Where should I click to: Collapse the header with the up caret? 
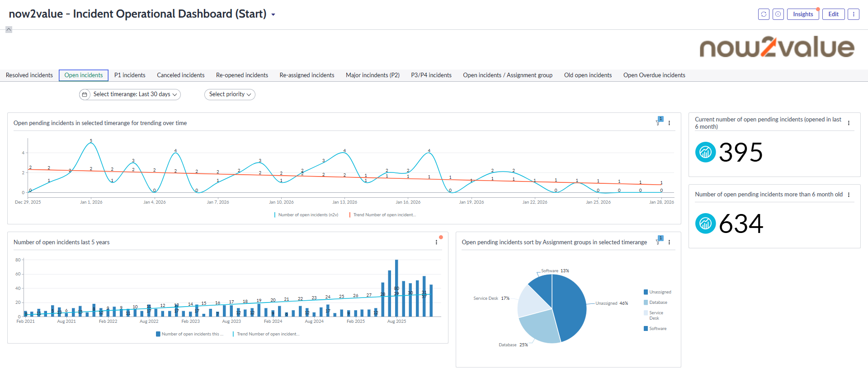(x=9, y=29)
